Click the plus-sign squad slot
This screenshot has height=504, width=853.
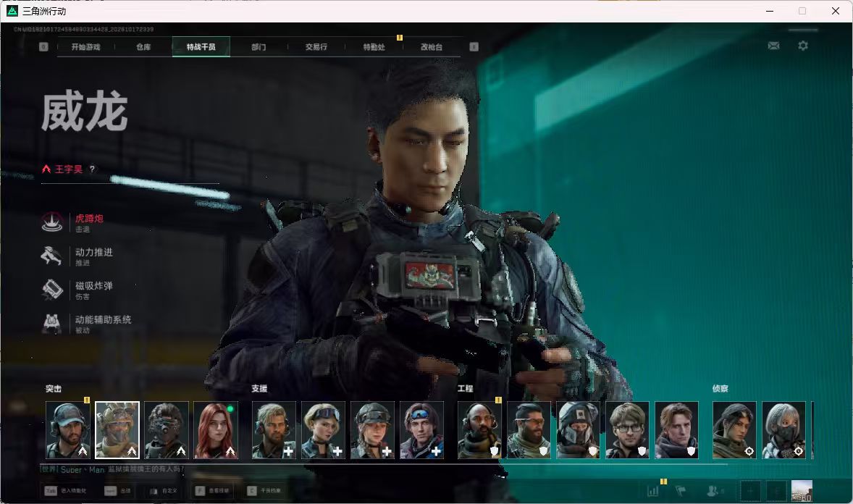tap(749, 491)
